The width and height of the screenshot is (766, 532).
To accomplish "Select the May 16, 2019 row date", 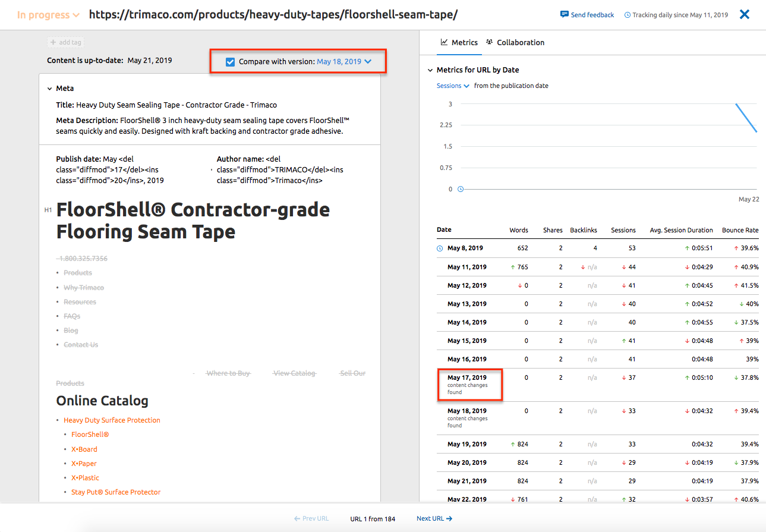I will pyautogui.click(x=467, y=359).
